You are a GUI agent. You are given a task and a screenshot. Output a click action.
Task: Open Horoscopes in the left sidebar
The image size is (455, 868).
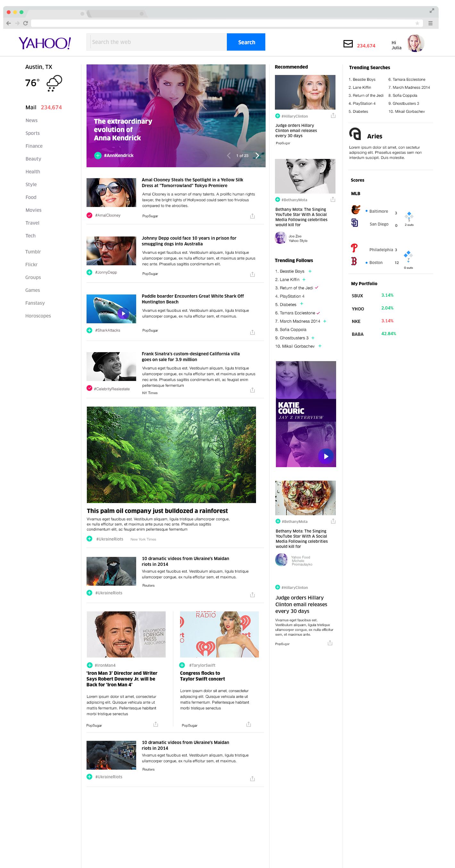point(38,316)
